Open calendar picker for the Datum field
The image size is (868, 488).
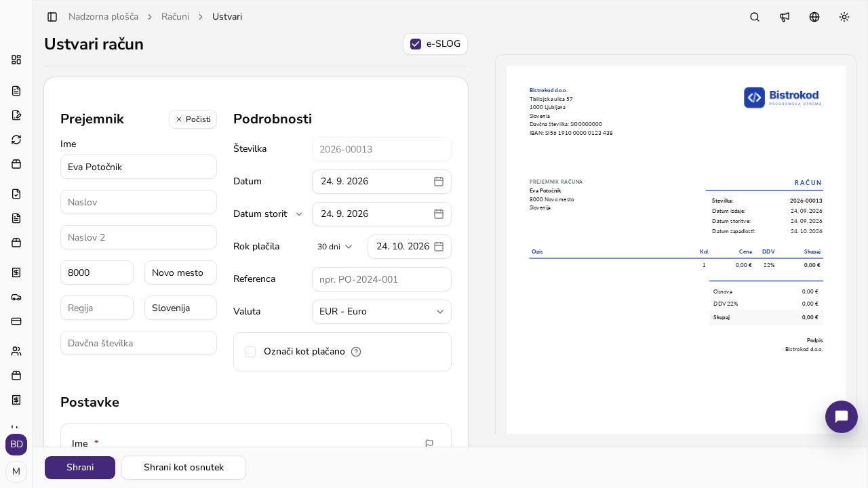coord(439,182)
